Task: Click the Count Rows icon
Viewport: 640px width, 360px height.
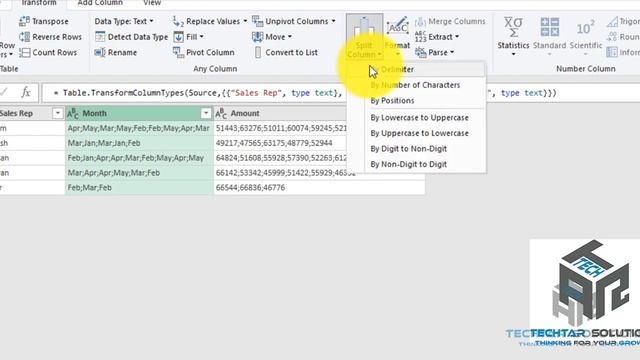Action: pos(24,52)
